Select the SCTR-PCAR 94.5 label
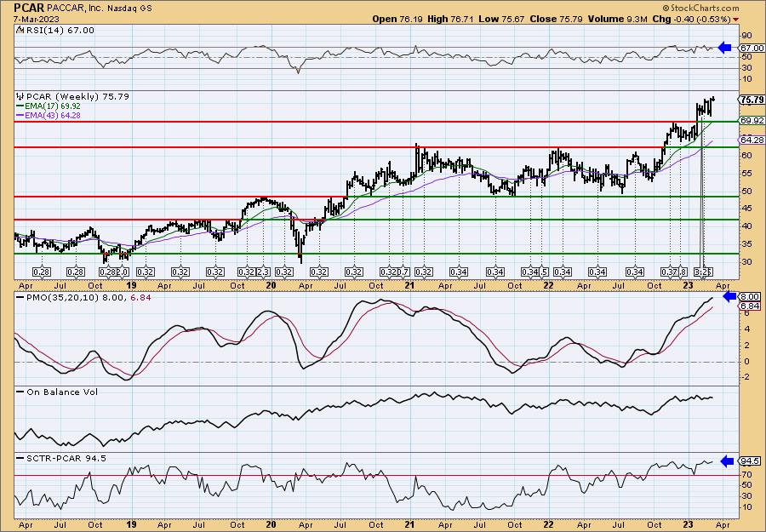Viewport: 766px width, 532px height. coord(66,458)
